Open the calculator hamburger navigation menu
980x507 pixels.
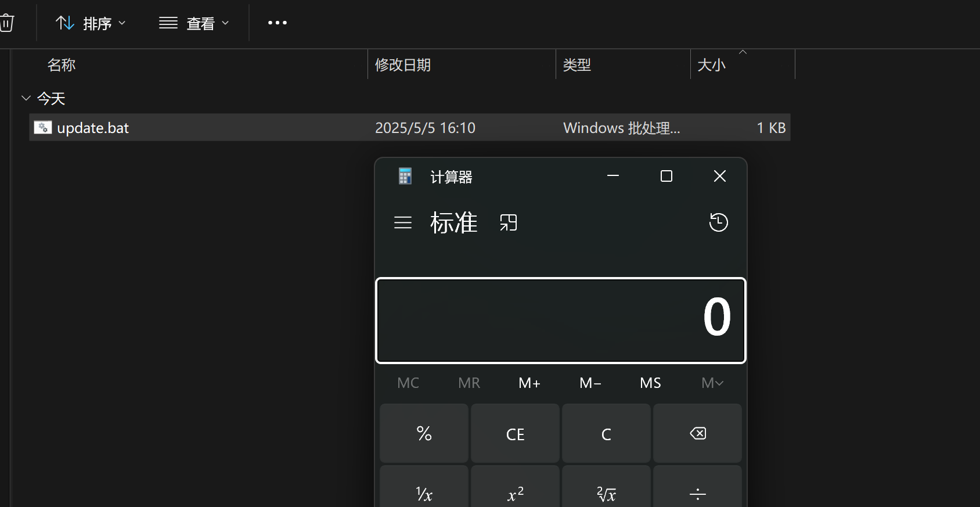pos(403,222)
